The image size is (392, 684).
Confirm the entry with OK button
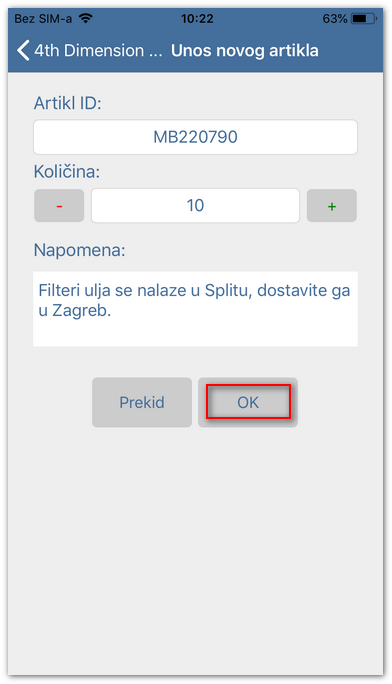(x=248, y=402)
